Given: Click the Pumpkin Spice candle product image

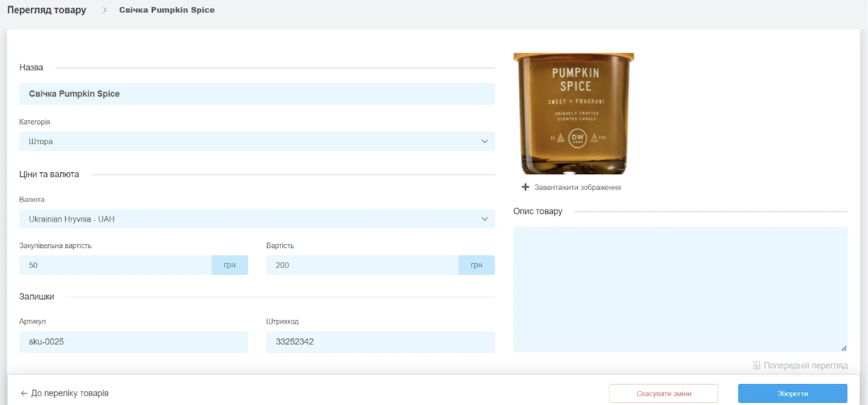Looking at the screenshot, I should [x=574, y=113].
